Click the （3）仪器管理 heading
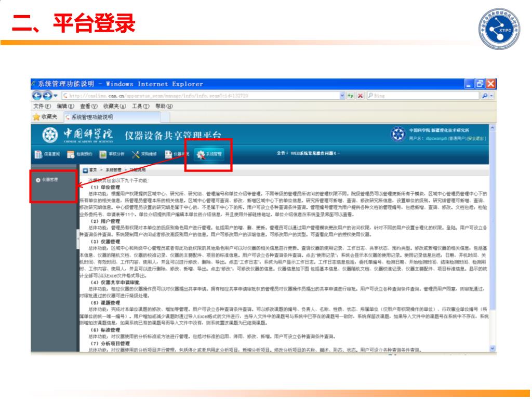This screenshot has height=399, width=532. pyautogui.click(x=105, y=242)
